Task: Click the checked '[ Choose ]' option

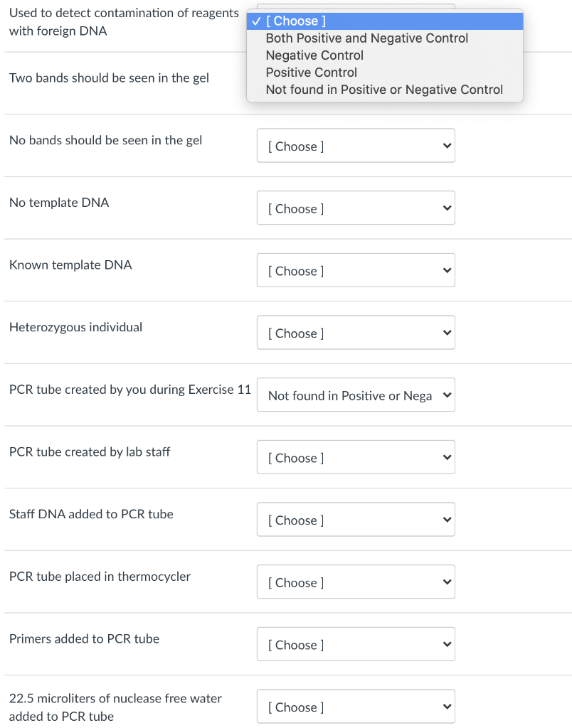Action: pos(300,21)
